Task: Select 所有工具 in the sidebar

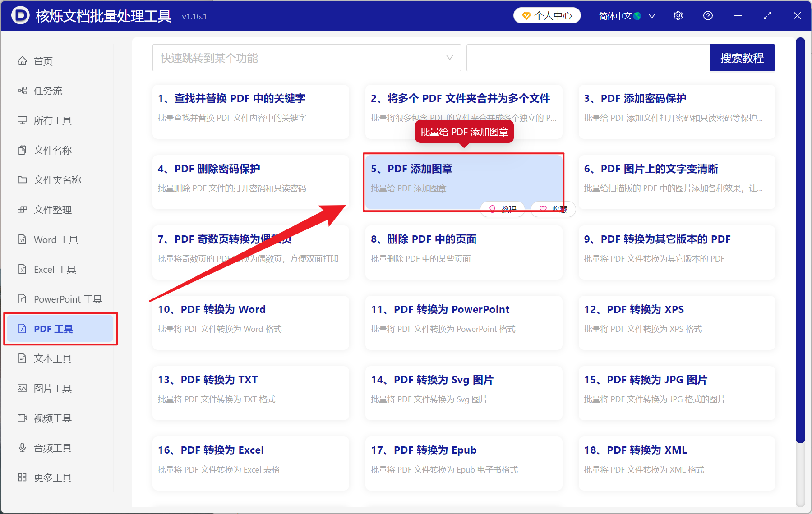Action: coord(51,120)
